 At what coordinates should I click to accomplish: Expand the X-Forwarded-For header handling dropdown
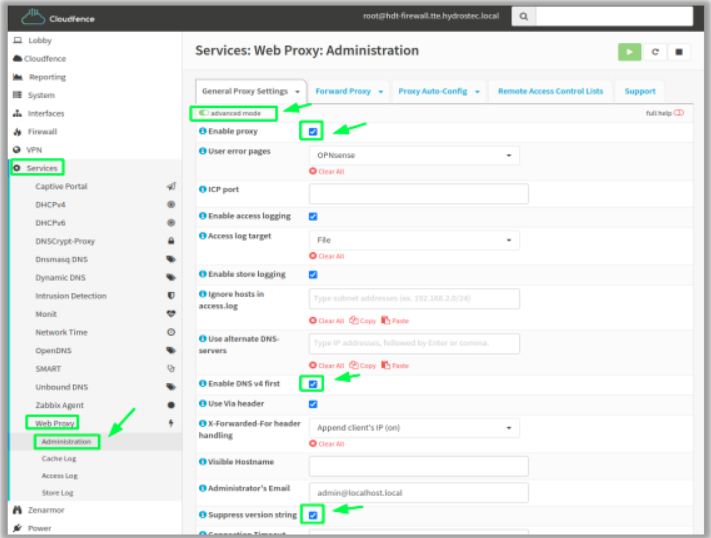414,428
